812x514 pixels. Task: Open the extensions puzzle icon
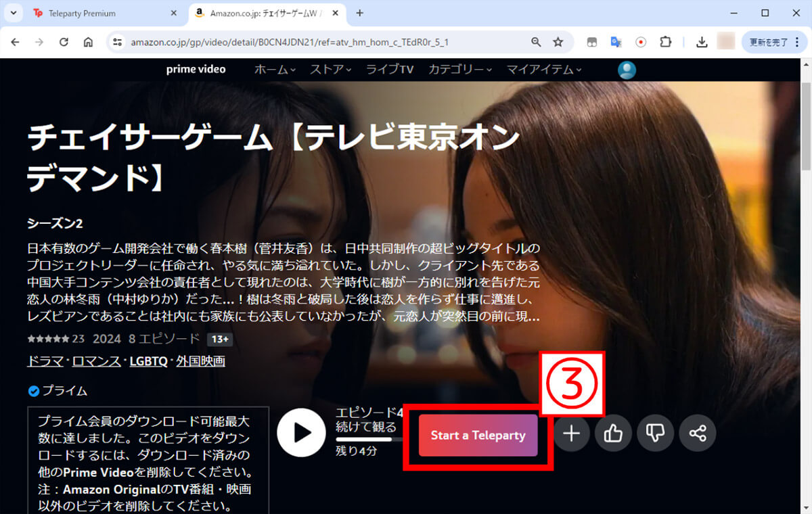pyautogui.click(x=665, y=42)
